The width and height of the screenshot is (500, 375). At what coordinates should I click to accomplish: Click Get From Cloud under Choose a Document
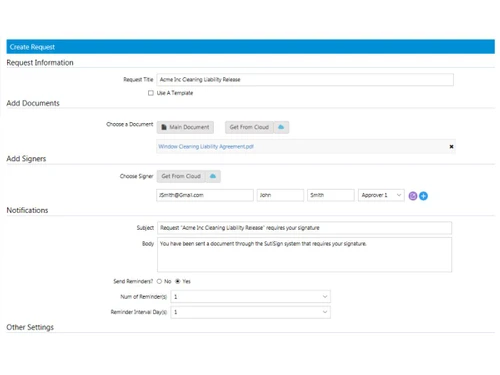tap(249, 127)
